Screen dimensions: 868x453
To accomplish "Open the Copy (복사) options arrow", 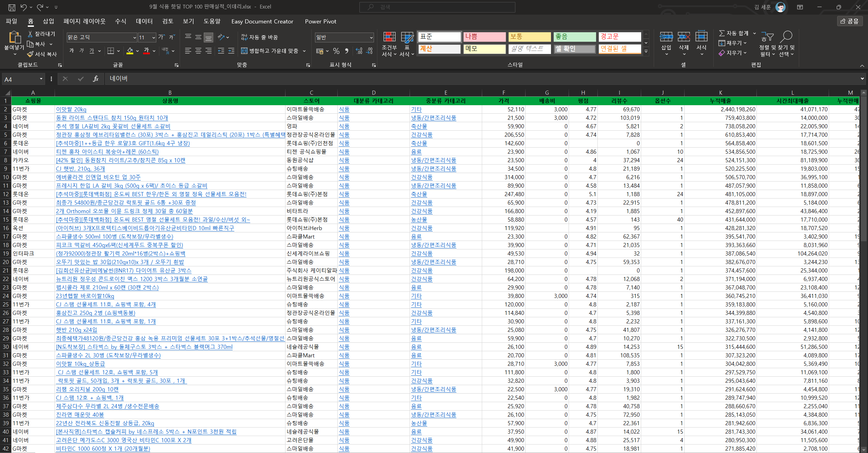I will [x=51, y=44].
